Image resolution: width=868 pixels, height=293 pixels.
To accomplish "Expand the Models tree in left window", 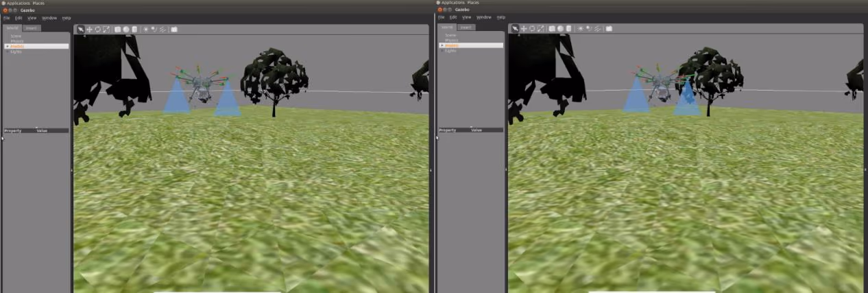I will [8, 46].
